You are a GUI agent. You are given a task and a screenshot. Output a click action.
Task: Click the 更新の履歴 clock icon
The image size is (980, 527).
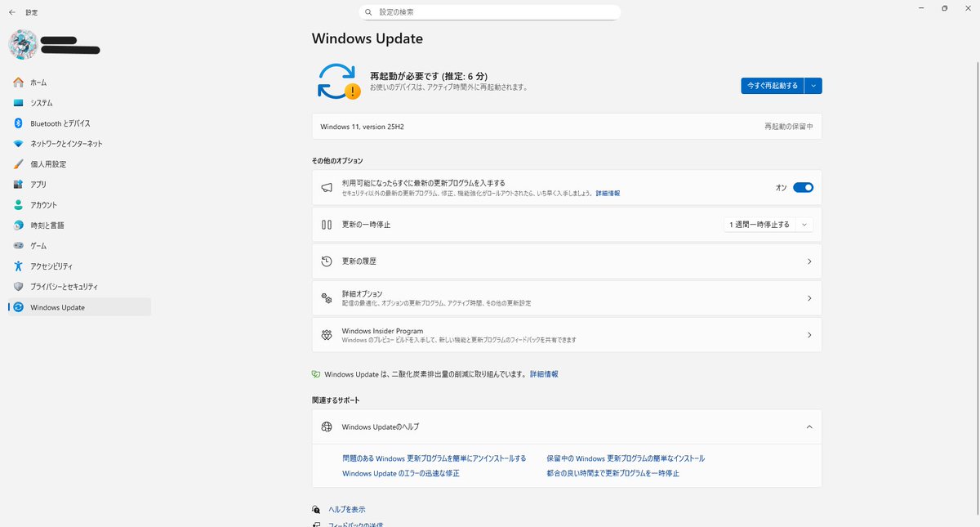click(327, 261)
